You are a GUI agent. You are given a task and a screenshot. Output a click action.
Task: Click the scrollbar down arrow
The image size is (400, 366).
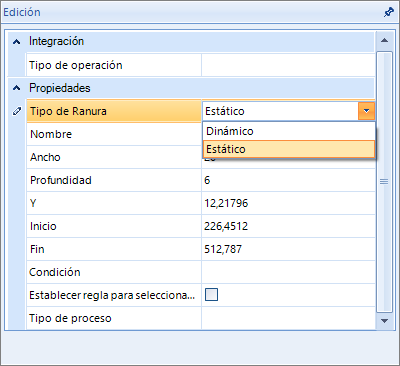pyautogui.click(x=384, y=321)
